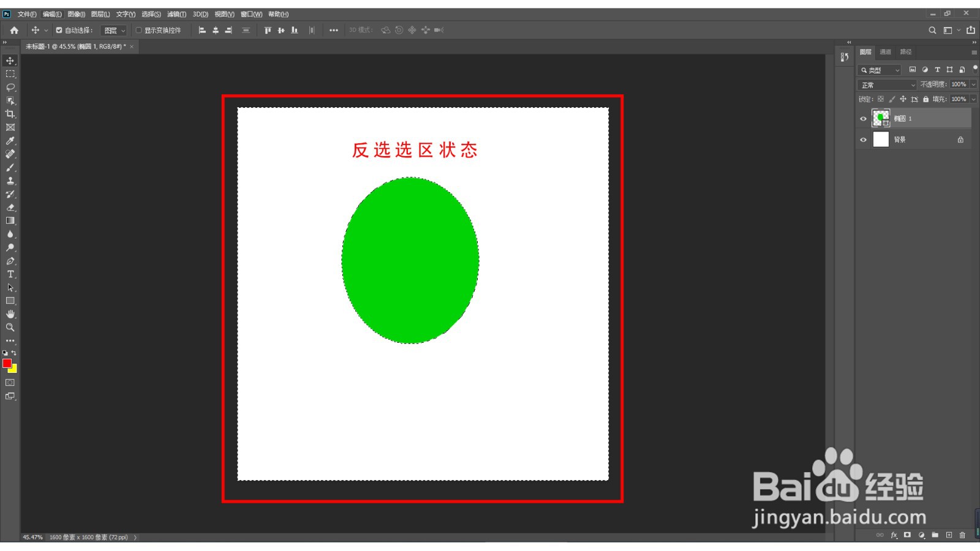
Task: Activate the Clone Stamp tool
Action: point(10,181)
